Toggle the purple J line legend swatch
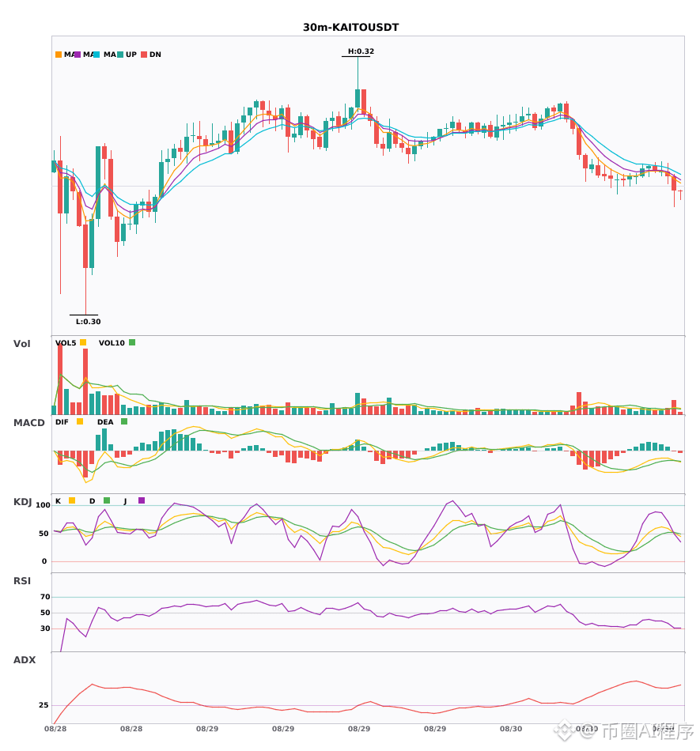Viewport: 700px width, 751px height. point(142,500)
